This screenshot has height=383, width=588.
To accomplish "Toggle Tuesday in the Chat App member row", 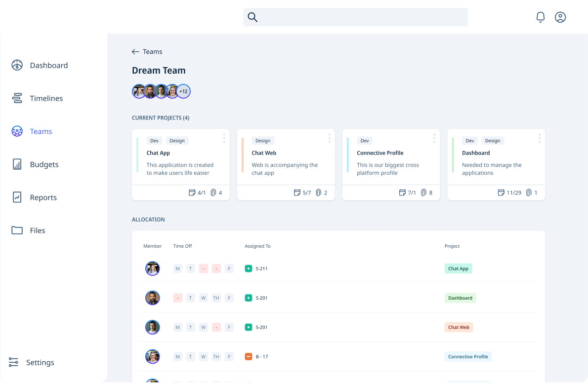I will tap(191, 268).
